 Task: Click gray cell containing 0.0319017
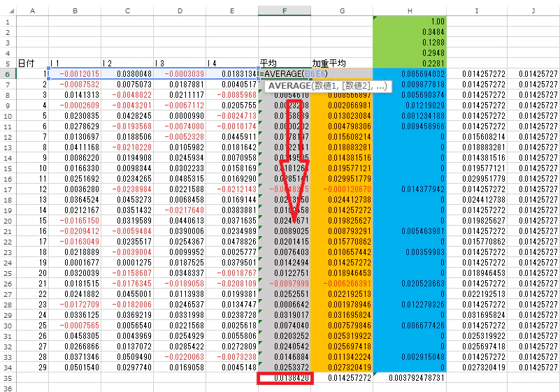[x=285, y=315]
